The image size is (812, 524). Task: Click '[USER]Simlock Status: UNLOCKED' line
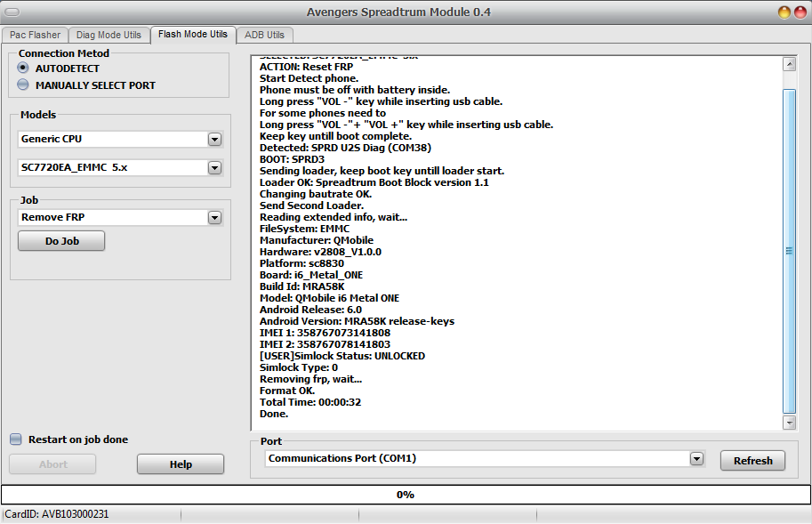tap(342, 356)
